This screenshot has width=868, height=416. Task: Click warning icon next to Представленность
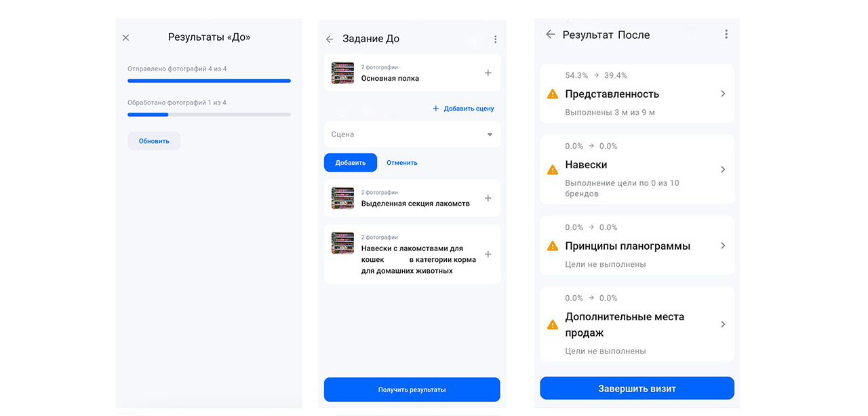tap(553, 94)
